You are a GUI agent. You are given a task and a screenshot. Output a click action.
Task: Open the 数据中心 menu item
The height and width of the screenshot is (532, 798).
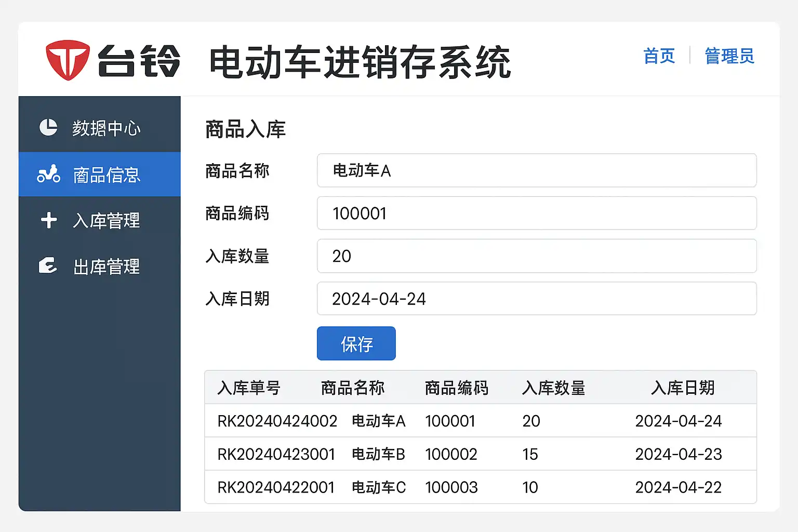(x=100, y=128)
